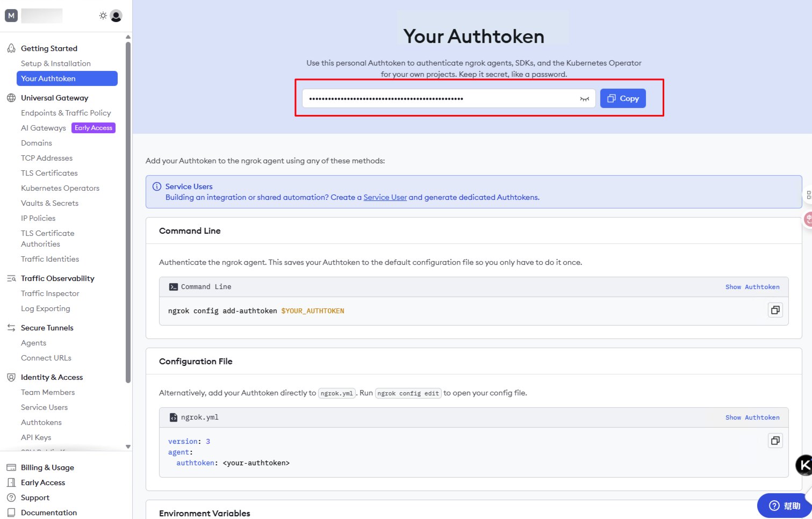This screenshot has width=812, height=519.
Task: Copy the ngrok.yml config snippet
Action: click(775, 441)
